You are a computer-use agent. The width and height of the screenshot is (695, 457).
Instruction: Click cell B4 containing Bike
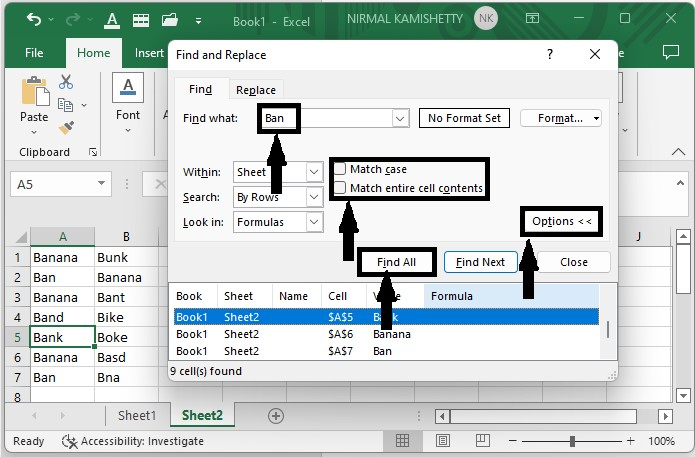pyautogui.click(x=126, y=317)
